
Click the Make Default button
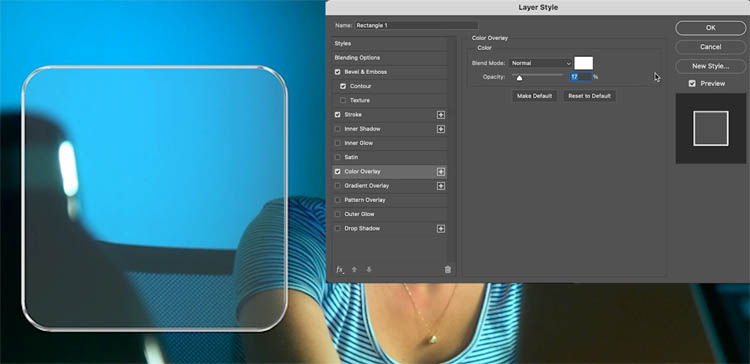pos(534,96)
